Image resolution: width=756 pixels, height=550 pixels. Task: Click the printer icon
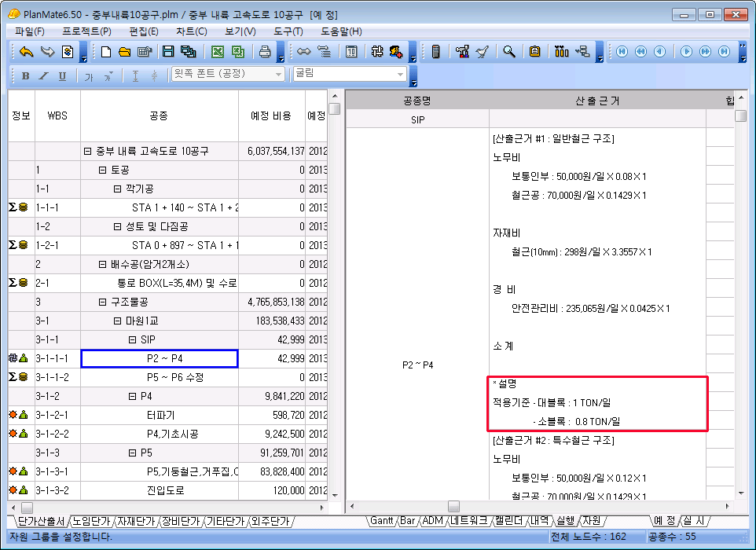(266, 52)
